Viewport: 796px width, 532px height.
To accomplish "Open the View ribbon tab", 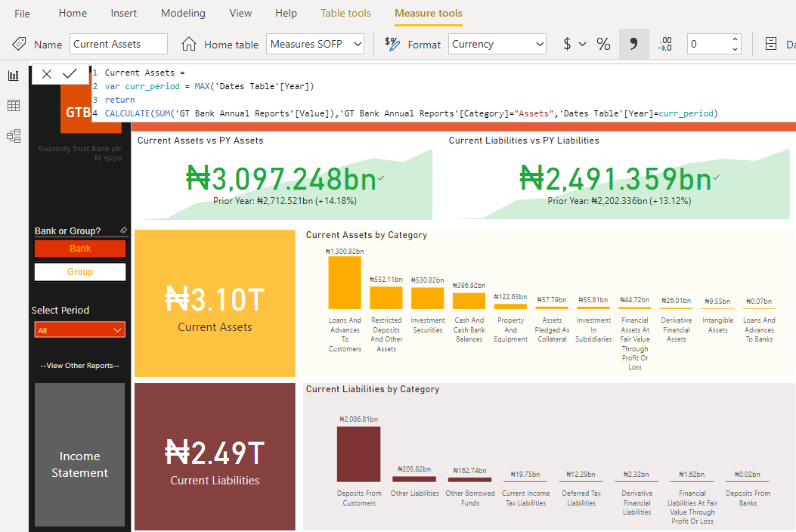I will click(240, 13).
